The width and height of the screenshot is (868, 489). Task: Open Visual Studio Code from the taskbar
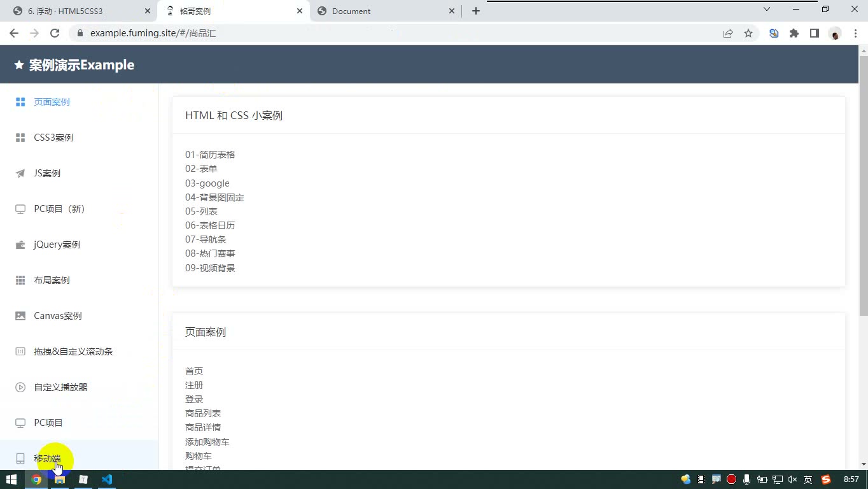[107, 479]
